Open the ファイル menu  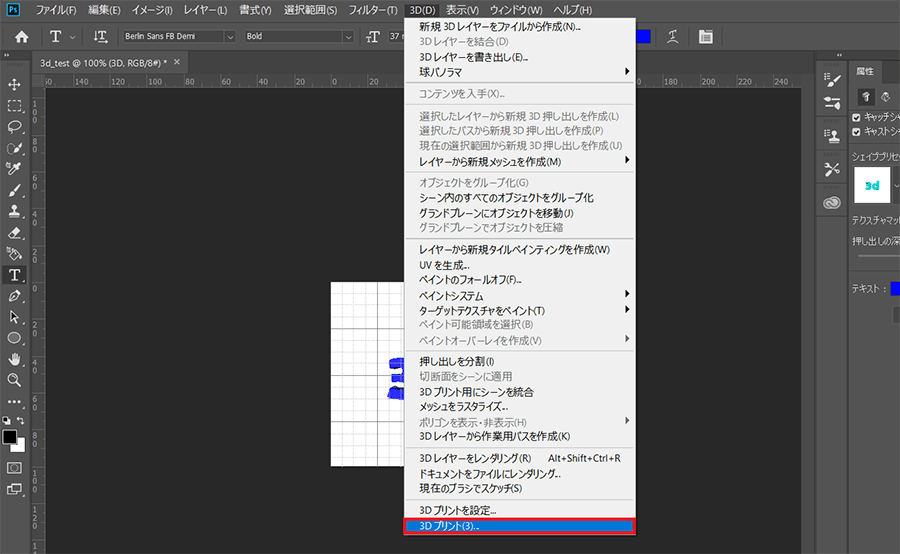pyautogui.click(x=56, y=10)
